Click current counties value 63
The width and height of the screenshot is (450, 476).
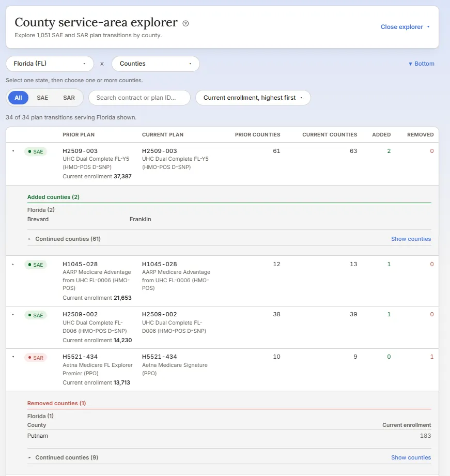click(x=353, y=151)
